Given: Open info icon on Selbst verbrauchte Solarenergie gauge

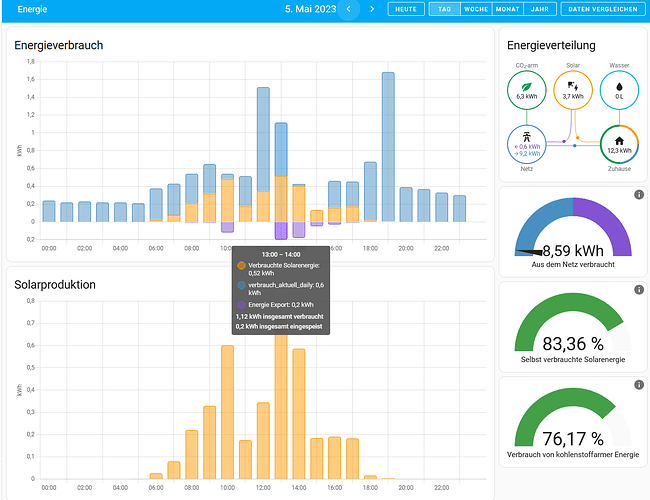Looking at the screenshot, I should click(x=639, y=290).
